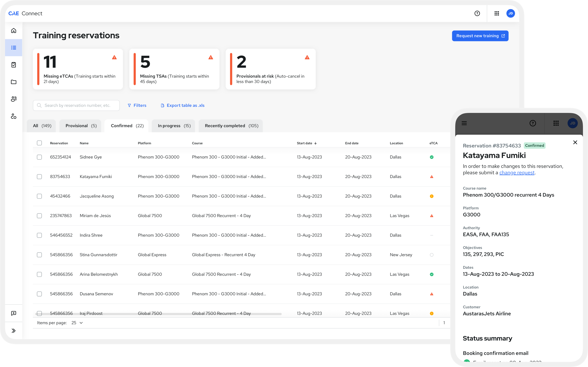Switch to the Recently completed tab
Image resolution: width=588 pixels, height=367 pixels.
(x=231, y=126)
